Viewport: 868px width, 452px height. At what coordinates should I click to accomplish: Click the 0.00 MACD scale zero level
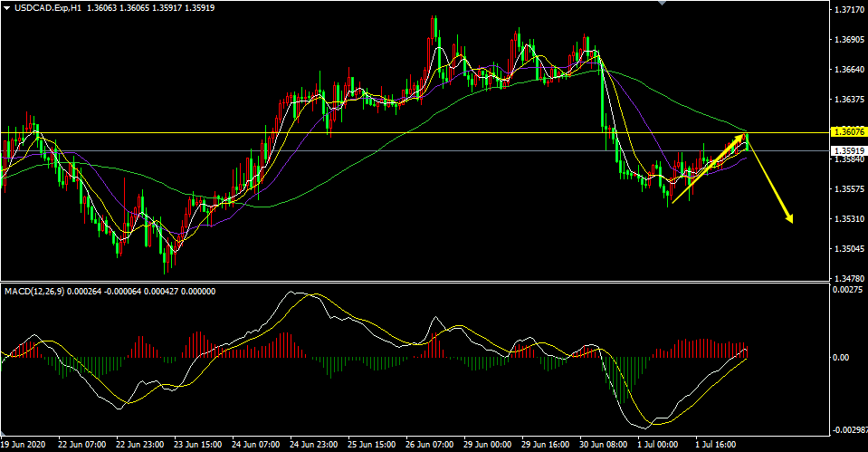point(842,357)
